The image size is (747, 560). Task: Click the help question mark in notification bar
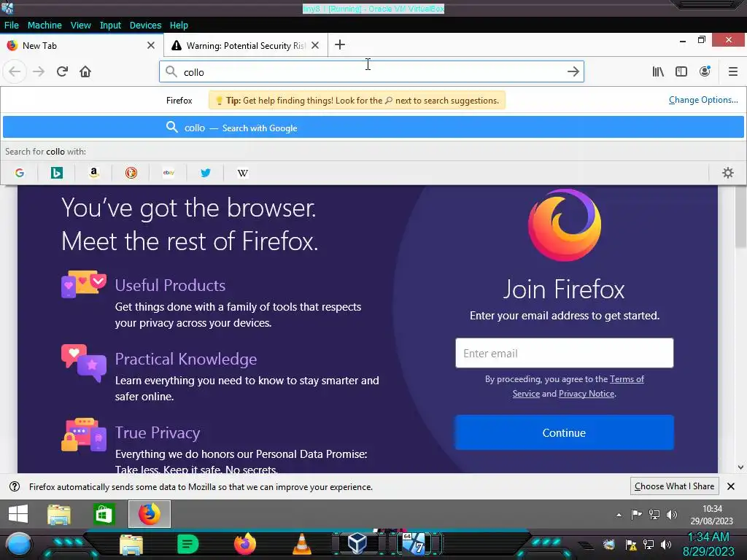coord(15,486)
